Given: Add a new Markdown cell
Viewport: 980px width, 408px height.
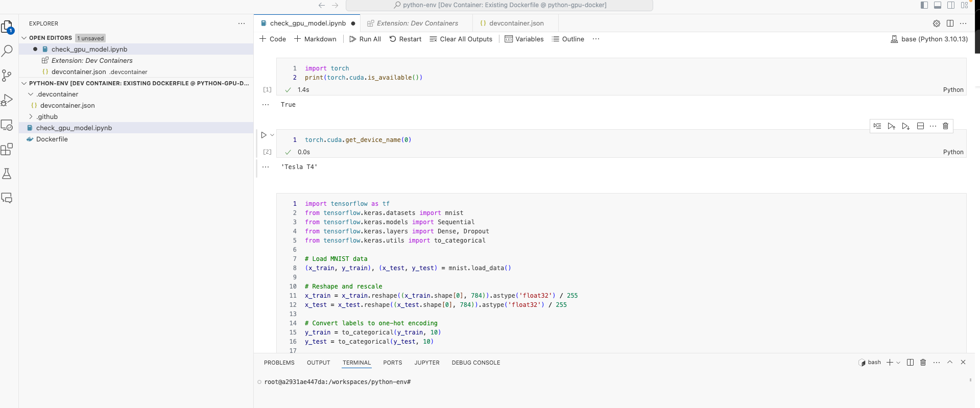Looking at the screenshot, I should click(315, 39).
